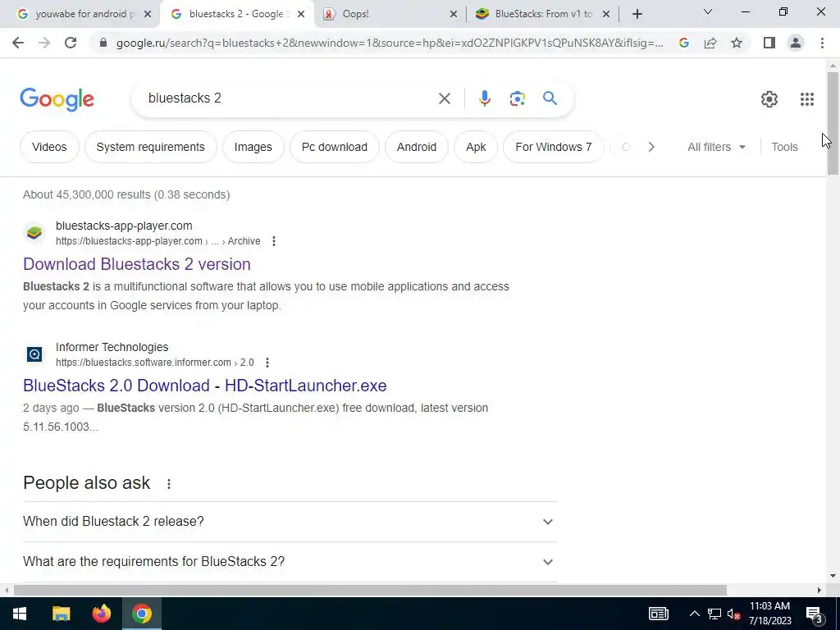Open Chrome three-dot menu
840x630 pixels.
(822, 43)
